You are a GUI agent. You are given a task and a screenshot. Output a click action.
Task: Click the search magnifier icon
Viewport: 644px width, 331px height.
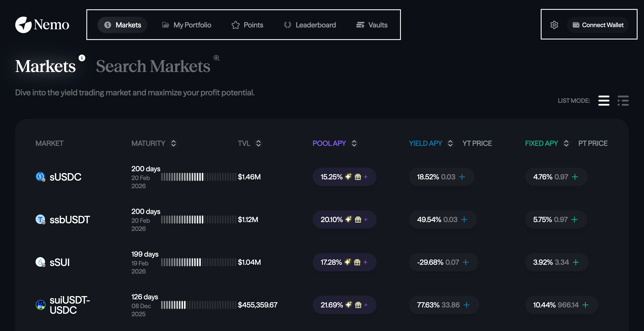click(217, 58)
